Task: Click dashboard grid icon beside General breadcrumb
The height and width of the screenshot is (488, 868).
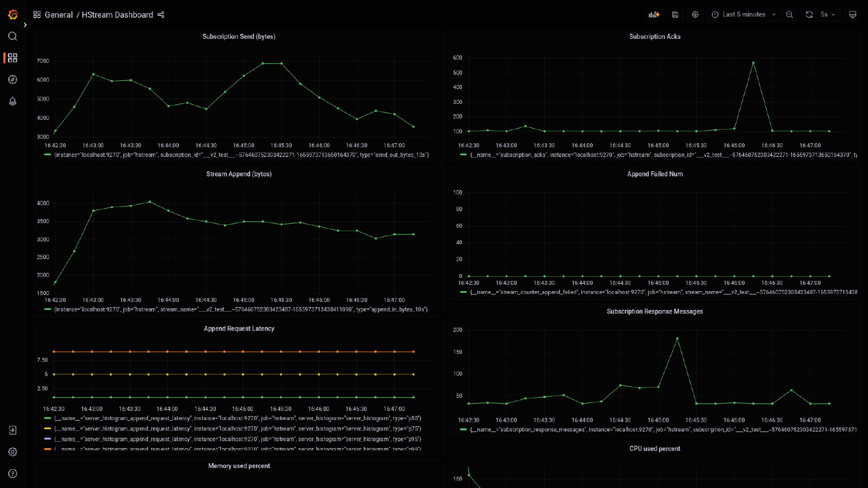Action: tap(37, 15)
